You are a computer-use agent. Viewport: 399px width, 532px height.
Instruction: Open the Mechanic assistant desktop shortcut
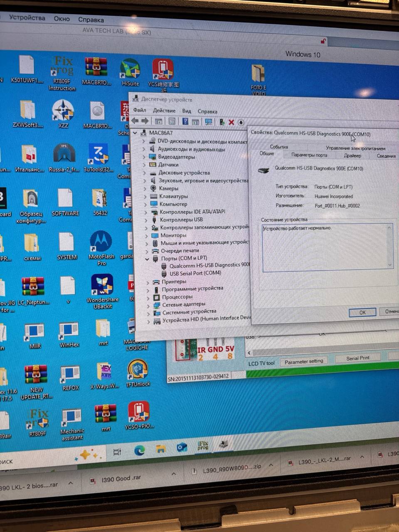tap(72, 425)
